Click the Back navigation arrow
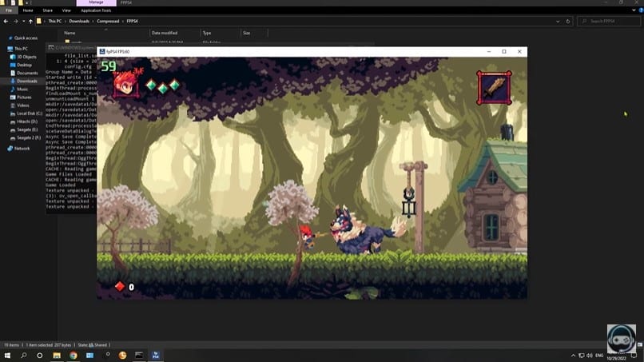644x362 pixels. 6,22
